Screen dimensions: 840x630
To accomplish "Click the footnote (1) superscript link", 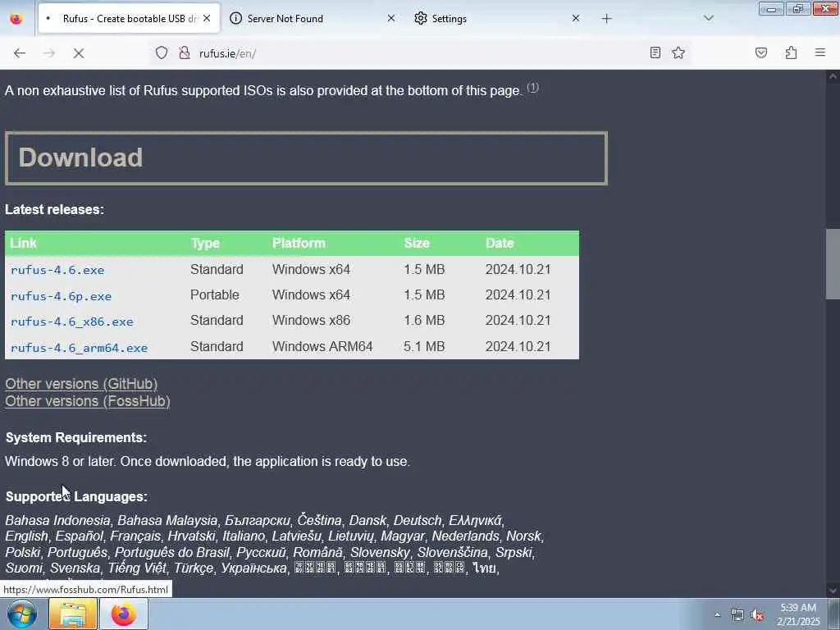I will (532, 87).
